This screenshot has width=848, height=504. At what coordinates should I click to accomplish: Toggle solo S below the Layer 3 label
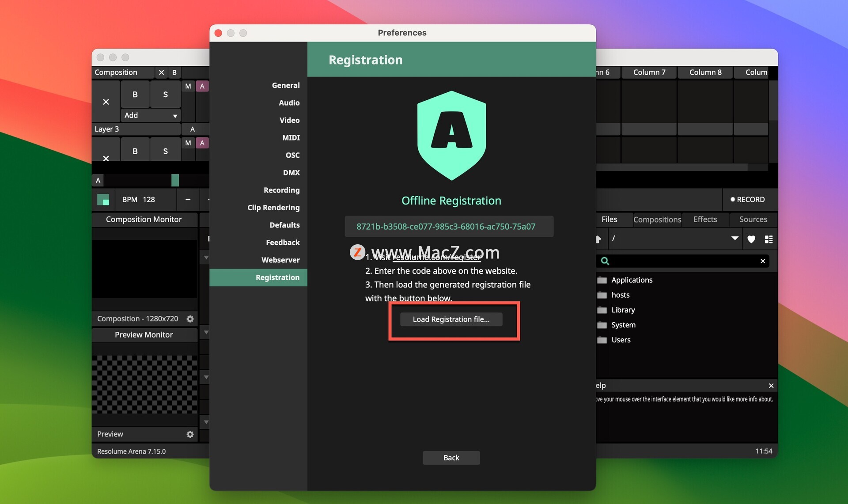tap(166, 151)
